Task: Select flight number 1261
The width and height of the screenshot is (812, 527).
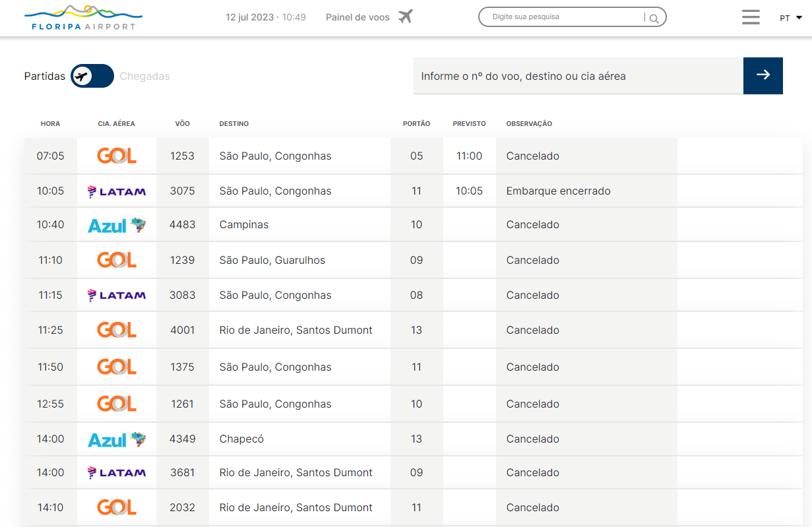Action: pyautogui.click(x=182, y=404)
